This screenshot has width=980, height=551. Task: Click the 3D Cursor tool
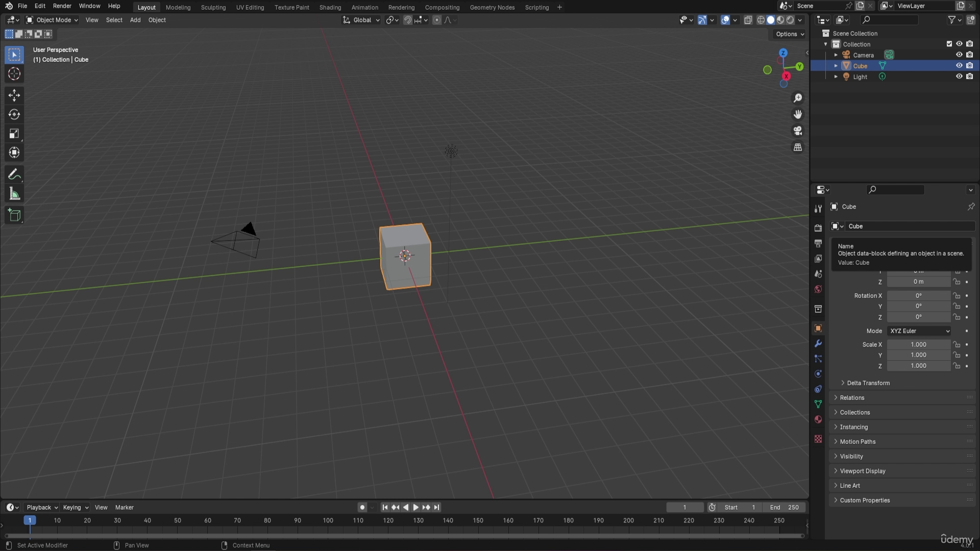(14, 74)
